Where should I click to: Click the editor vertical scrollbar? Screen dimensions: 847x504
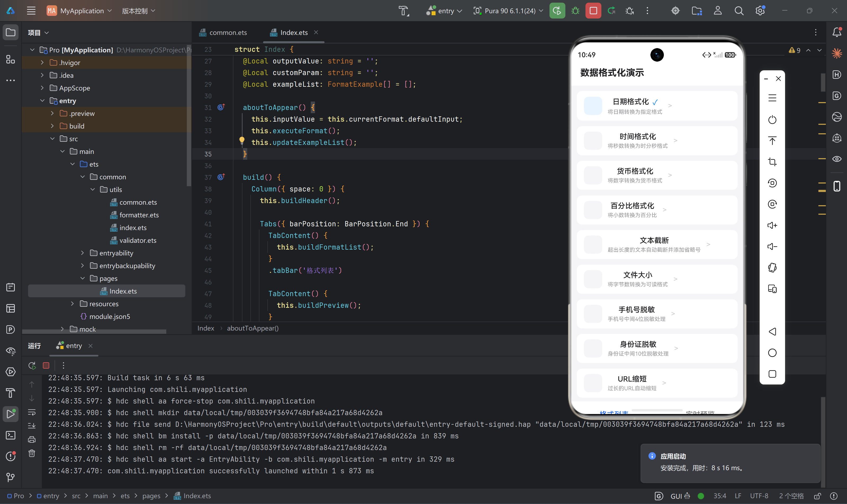(x=823, y=83)
